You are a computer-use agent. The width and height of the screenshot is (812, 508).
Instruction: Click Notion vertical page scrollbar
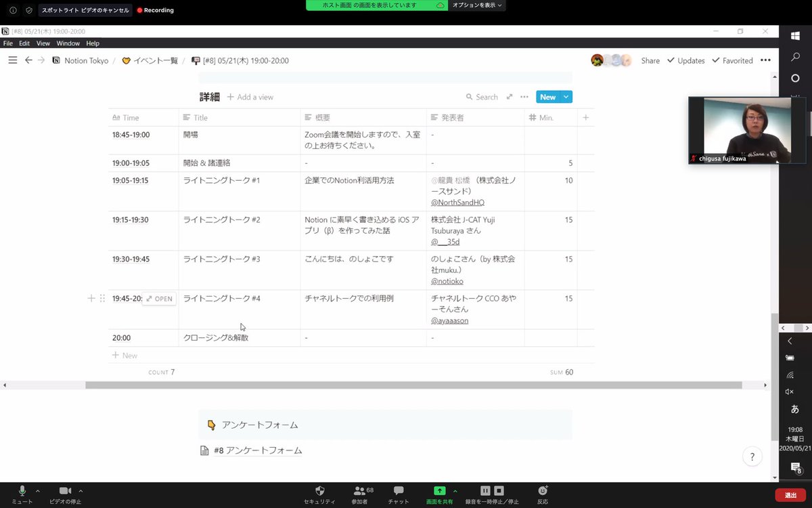pyautogui.click(x=775, y=376)
